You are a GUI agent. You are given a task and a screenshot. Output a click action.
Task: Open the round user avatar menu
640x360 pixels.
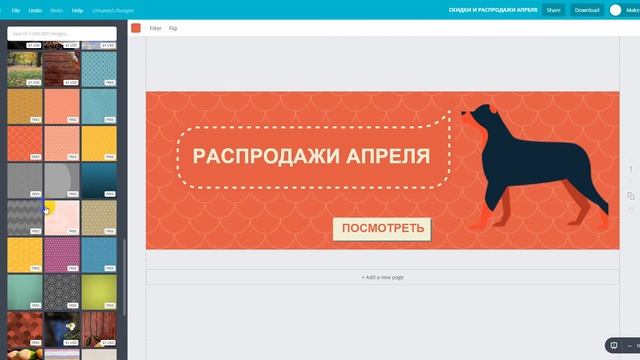[616, 10]
